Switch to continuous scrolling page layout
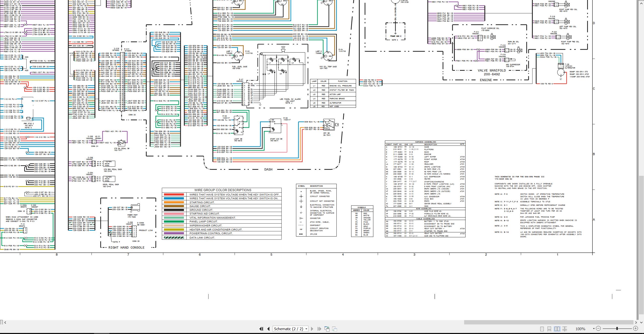The height and width of the screenshot is (334, 644). (x=549, y=329)
